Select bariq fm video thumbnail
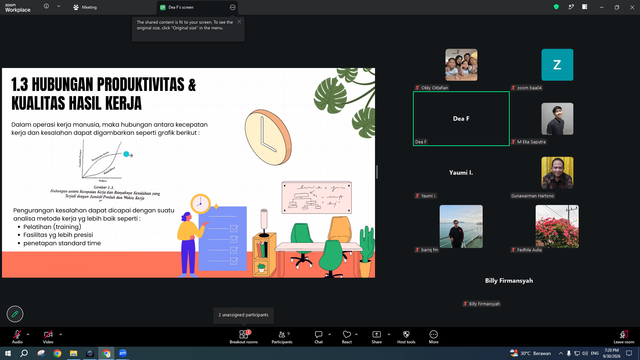The image size is (640, 360). coord(461,227)
